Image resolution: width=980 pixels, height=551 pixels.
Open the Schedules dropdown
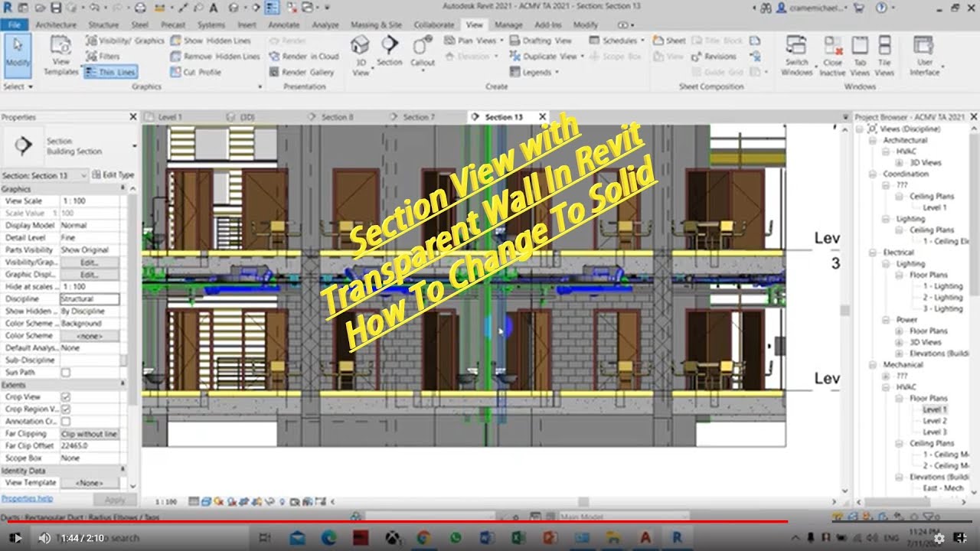tap(616, 41)
